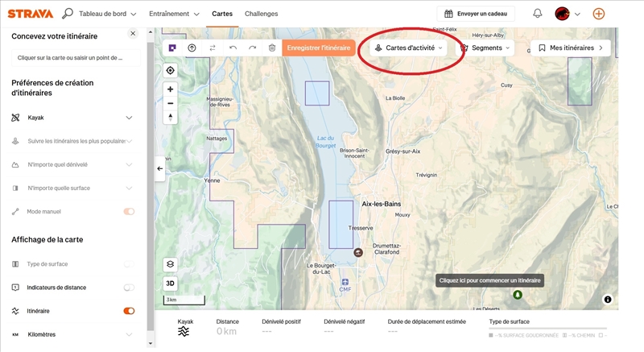The width and height of the screenshot is (644, 352).
Task: Click the undo arrow in map toolbar
Action: click(x=233, y=48)
